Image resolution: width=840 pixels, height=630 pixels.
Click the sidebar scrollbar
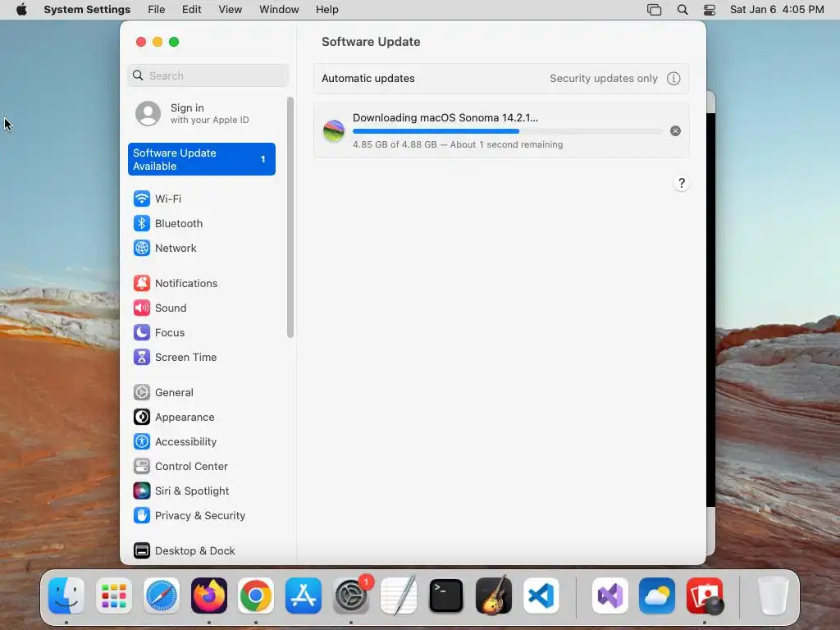click(x=290, y=217)
